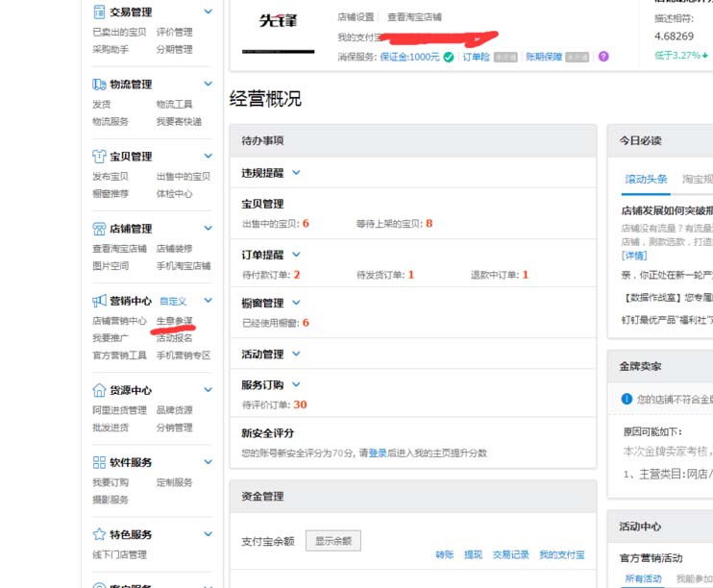Switch to the 所有活动 tab
Viewport: 713px width, 588px height.
click(x=643, y=578)
